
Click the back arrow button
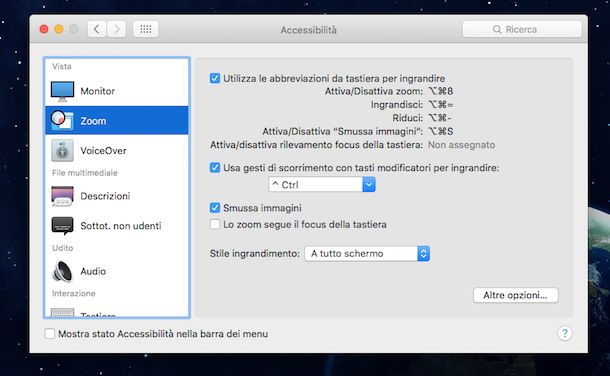click(x=97, y=29)
